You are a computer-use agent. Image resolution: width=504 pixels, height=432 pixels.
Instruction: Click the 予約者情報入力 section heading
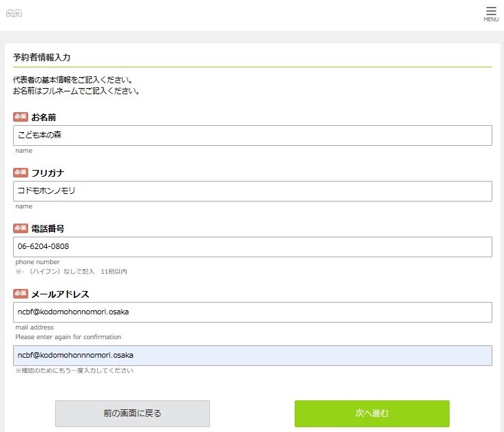coord(41,57)
